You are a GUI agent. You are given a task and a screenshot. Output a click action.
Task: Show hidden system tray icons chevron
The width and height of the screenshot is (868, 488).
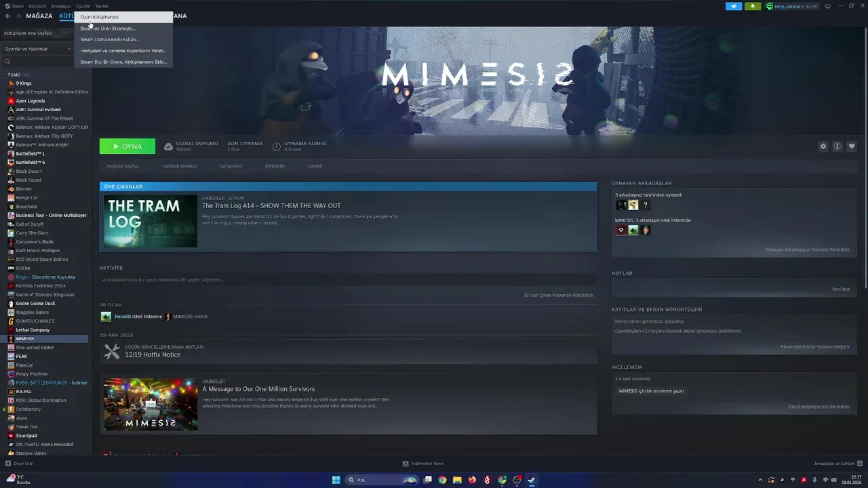point(760,480)
